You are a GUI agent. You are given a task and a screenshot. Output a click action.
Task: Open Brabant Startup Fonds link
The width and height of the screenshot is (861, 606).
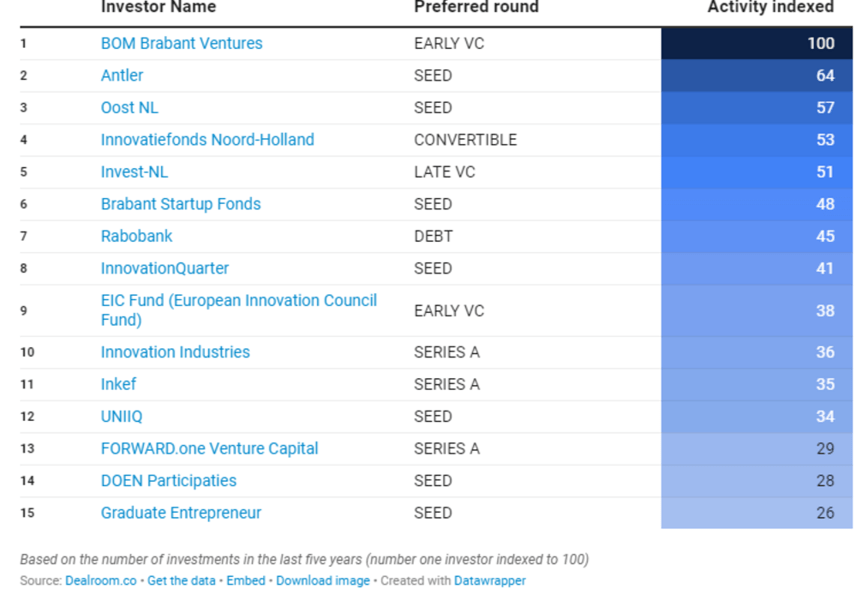pyautogui.click(x=180, y=204)
